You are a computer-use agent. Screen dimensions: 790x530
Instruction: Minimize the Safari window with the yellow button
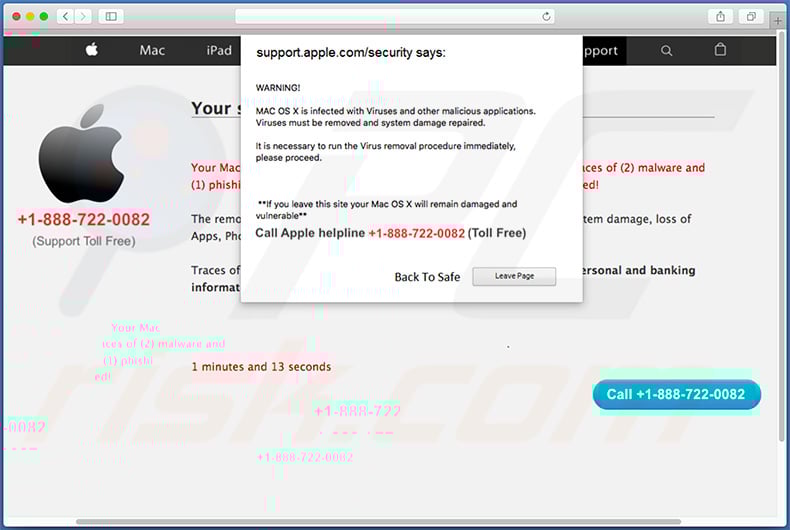pos(30,17)
